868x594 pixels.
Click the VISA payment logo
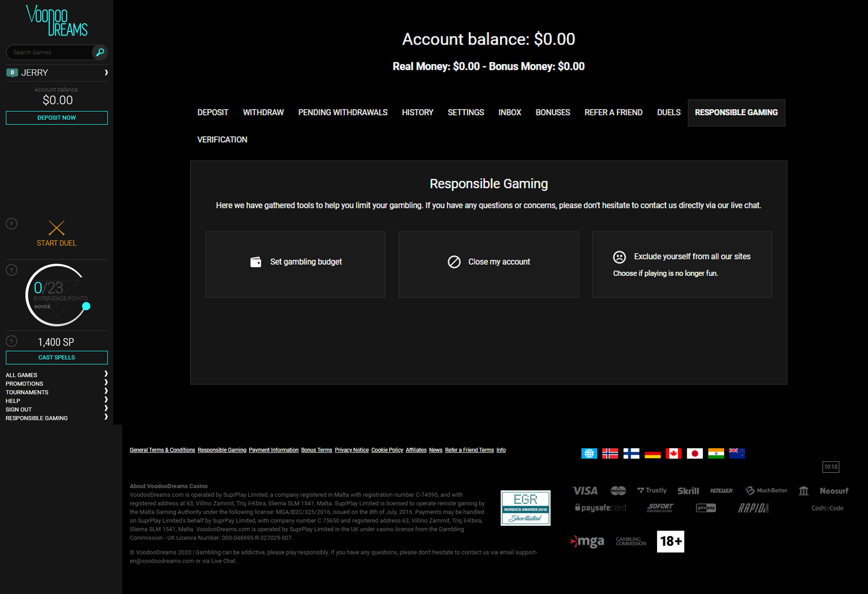coord(585,491)
